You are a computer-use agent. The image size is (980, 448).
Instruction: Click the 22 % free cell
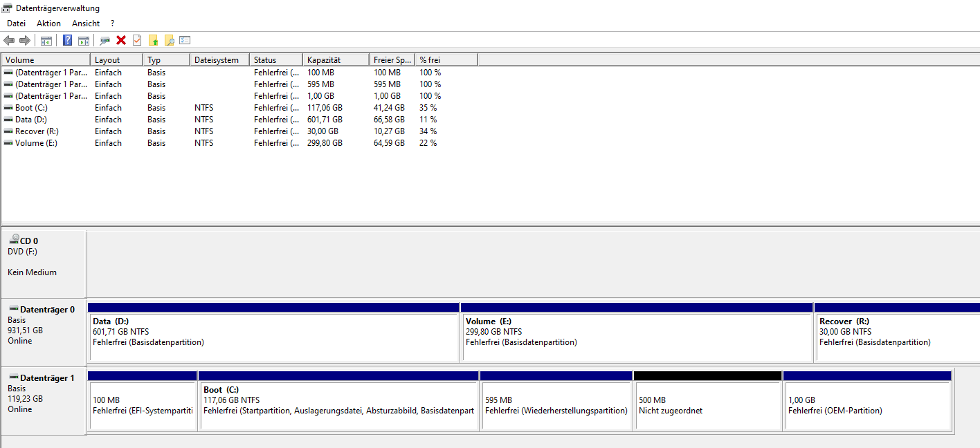tap(428, 143)
